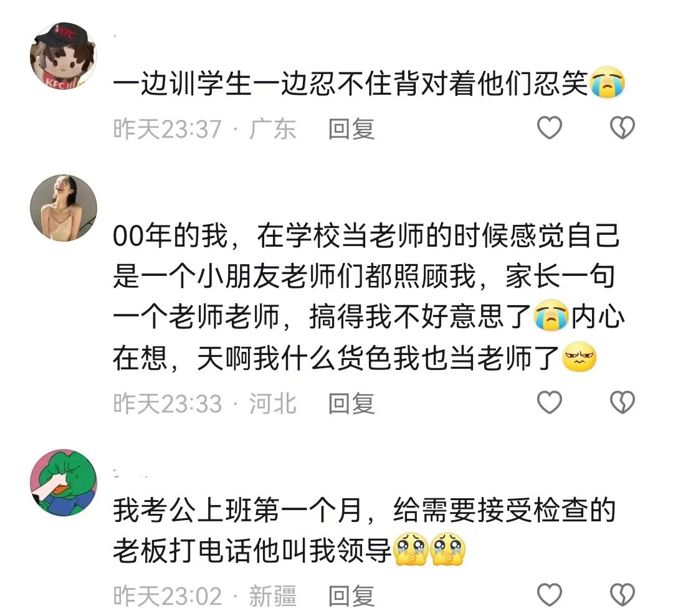Open the laughing woman avatar profile

[x=64, y=208]
